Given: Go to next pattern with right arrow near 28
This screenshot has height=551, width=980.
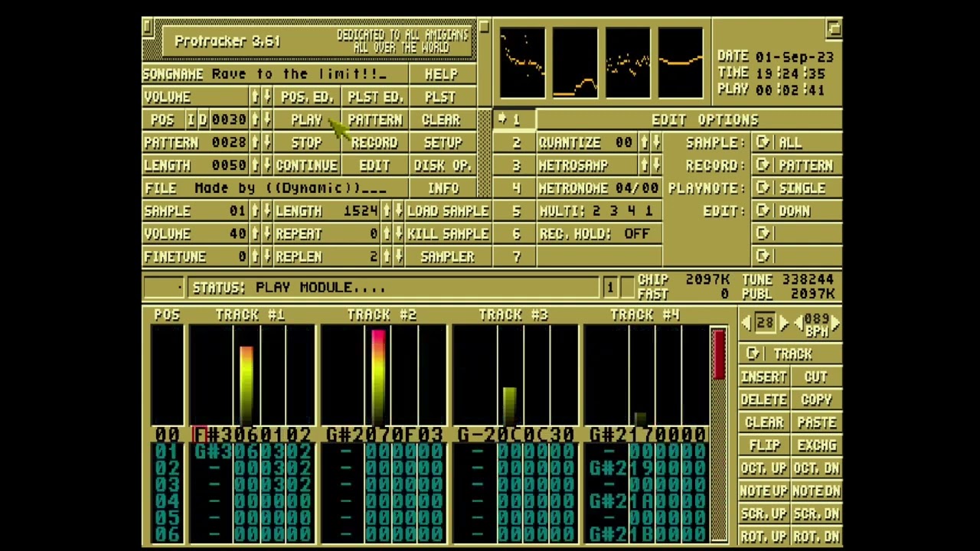Looking at the screenshot, I should [x=783, y=324].
